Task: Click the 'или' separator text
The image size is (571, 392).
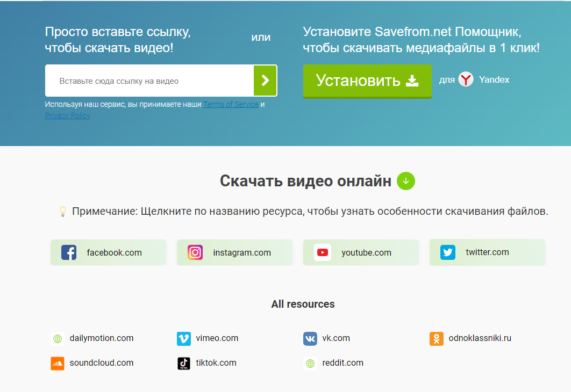Action: point(261,37)
